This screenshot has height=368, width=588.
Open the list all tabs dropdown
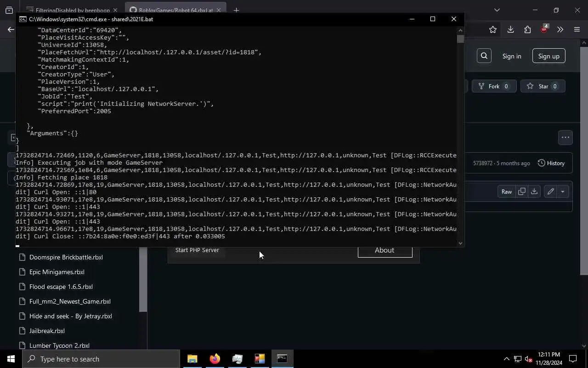tap(497, 10)
